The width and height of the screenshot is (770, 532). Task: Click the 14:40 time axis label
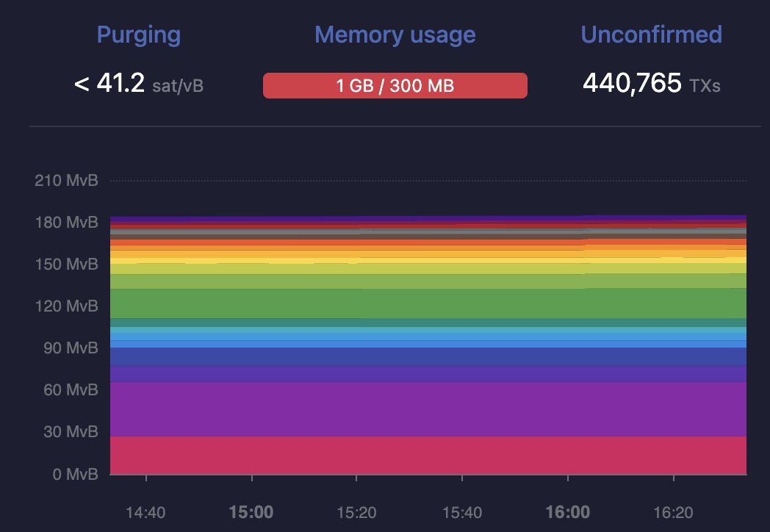[x=145, y=512]
